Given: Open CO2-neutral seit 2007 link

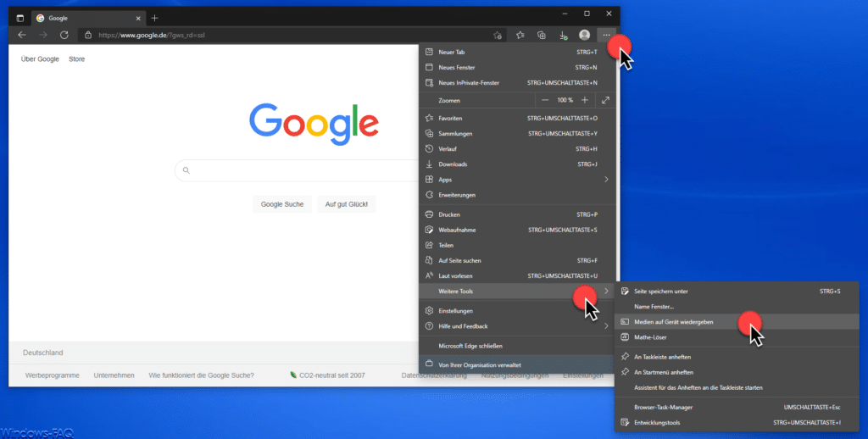Looking at the screenshot, I should tap(327, 375).
